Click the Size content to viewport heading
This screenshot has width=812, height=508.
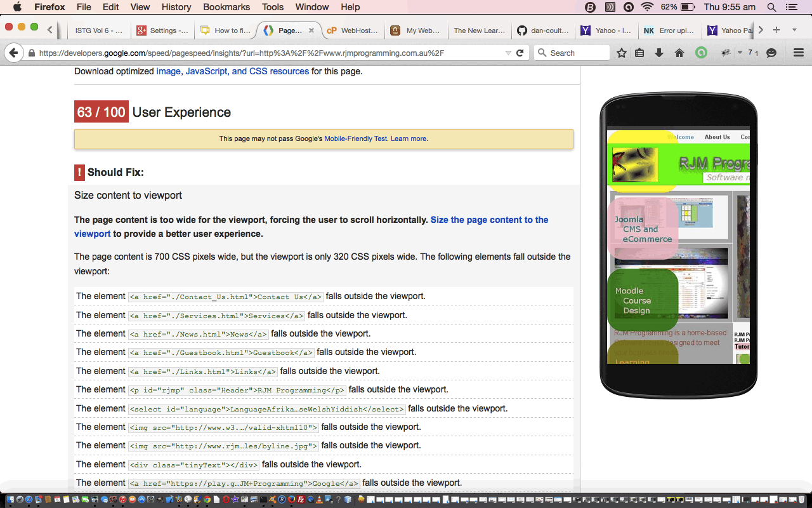128,196
